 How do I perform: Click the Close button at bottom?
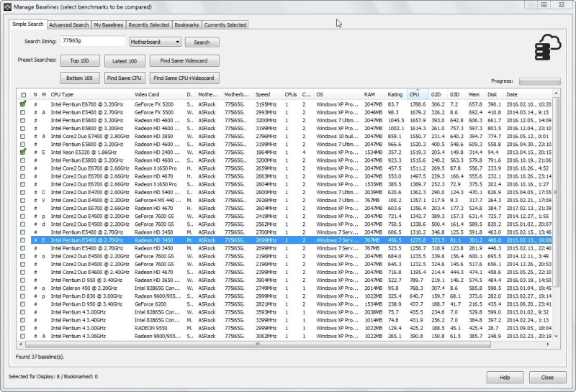(x=547, y=378)
